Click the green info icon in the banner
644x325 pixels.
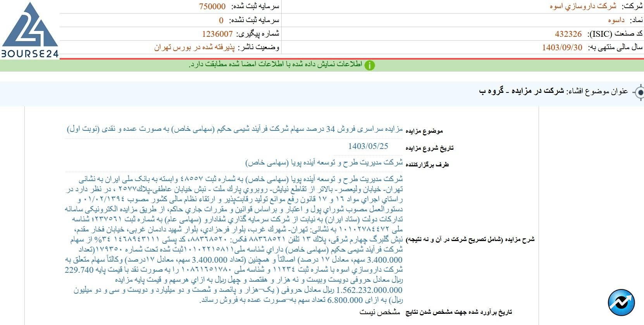click(370, 65)
